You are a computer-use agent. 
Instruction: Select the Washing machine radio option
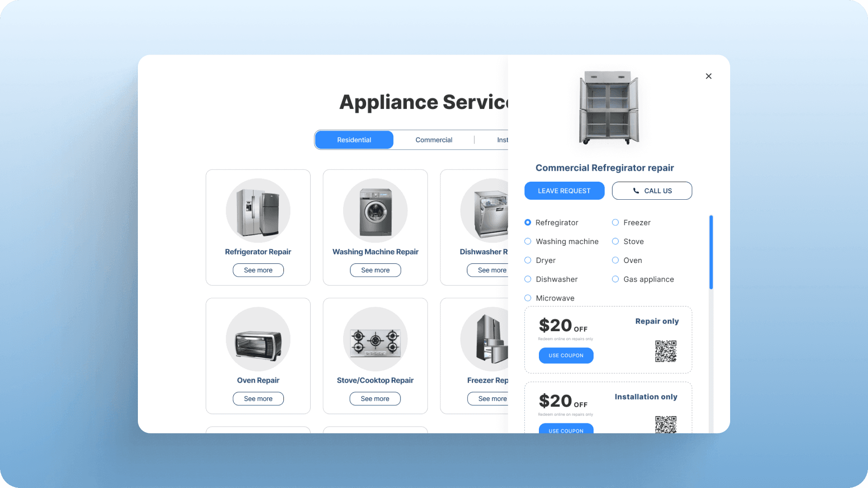click(528, 241)
